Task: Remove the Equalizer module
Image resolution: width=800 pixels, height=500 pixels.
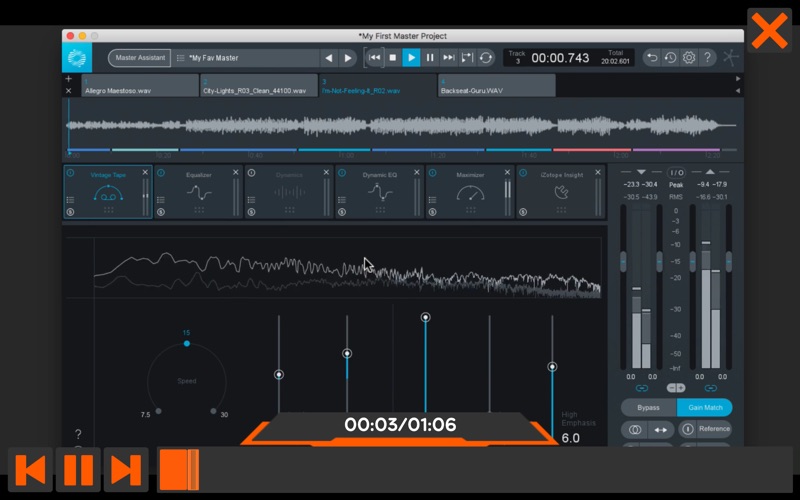Action: [236, 172]
